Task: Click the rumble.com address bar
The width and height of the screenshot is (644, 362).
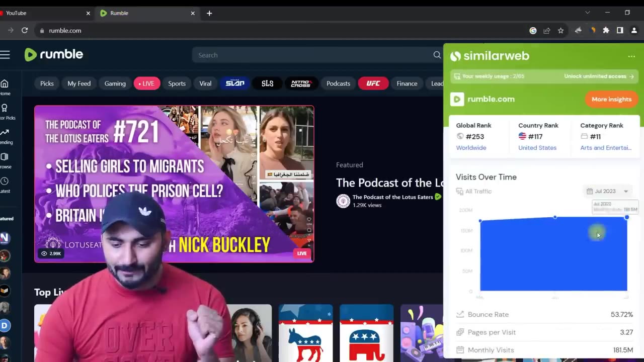Action: coord(282,31)
